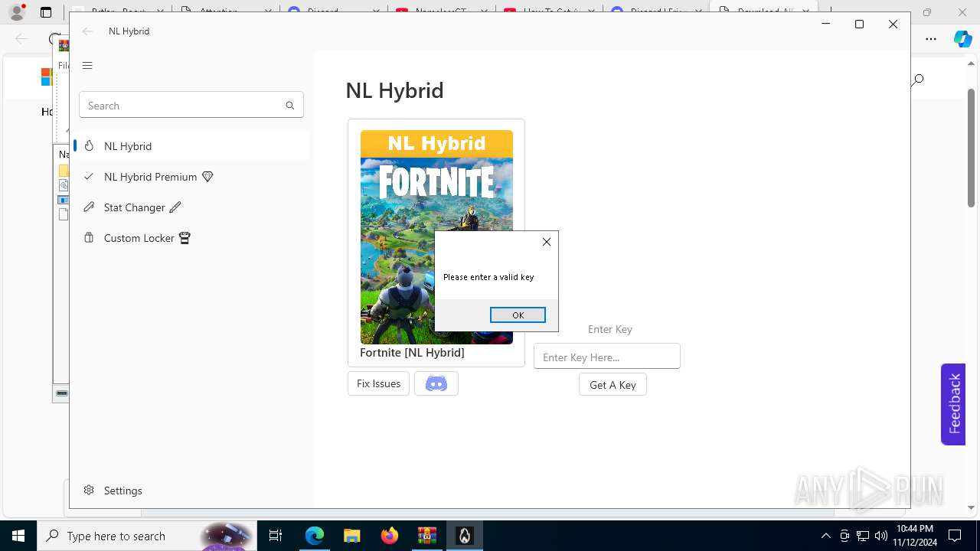The image size is (980, 551).
Task: Click the Fortnite cover thumbnail
Action: pos(436,237)
